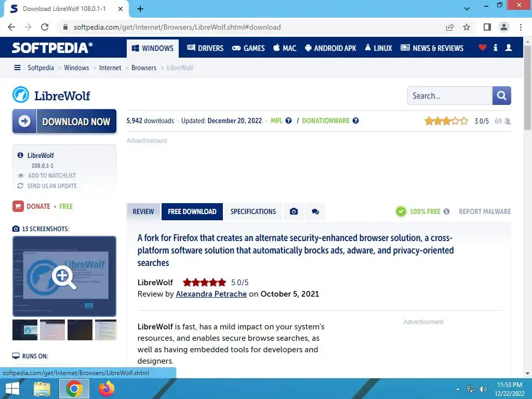Screen dimensions: 532x399
Task: Toggle the browser side panel icon
Action: [487, 27]
